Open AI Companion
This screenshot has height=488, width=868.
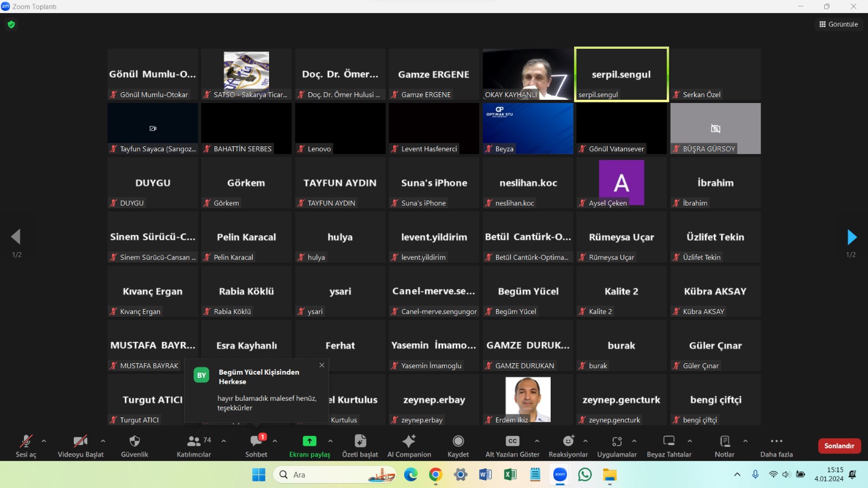[409, 441]
